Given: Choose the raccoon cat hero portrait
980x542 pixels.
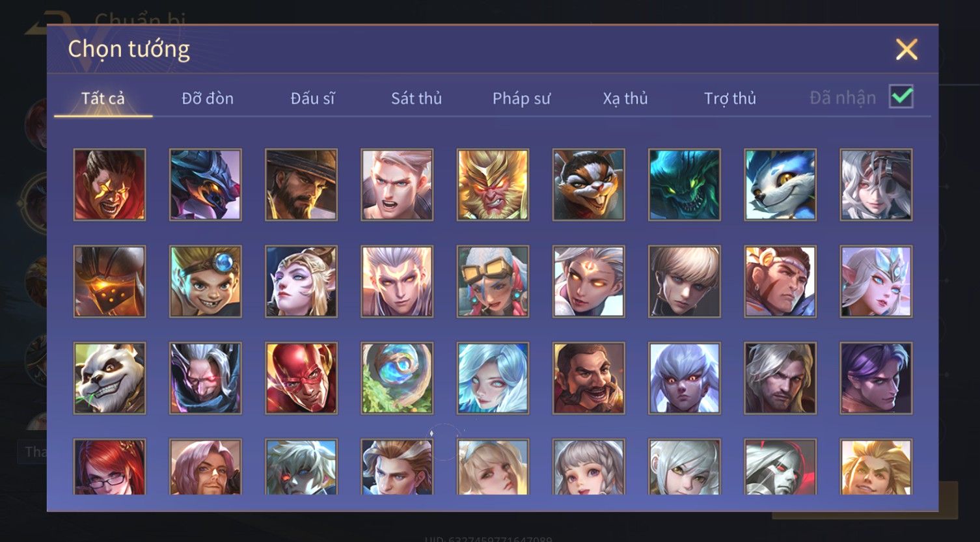Looking at the screenshot, I should (588, 185).
